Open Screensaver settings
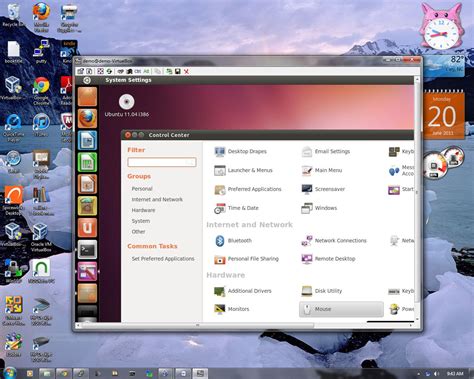Screen dimensions: 474x379 tap(323, 189)
